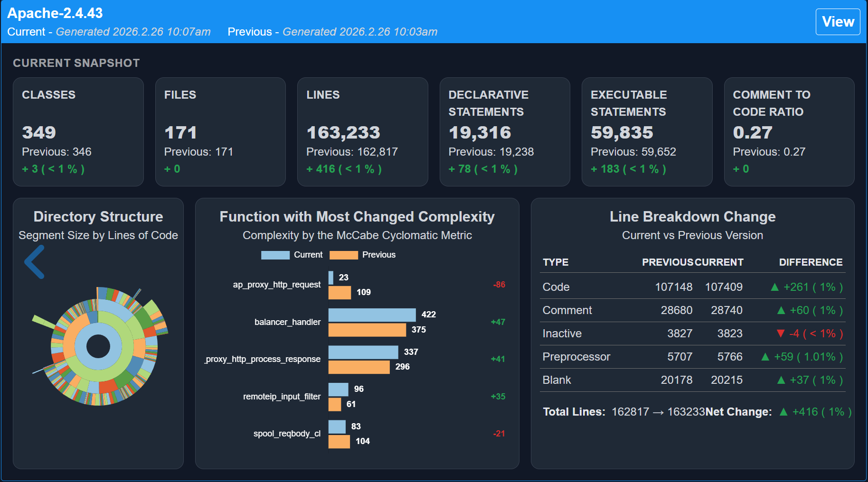Click the red down arrow in the Inactive row
868x482 pixels.
point(780,334)
